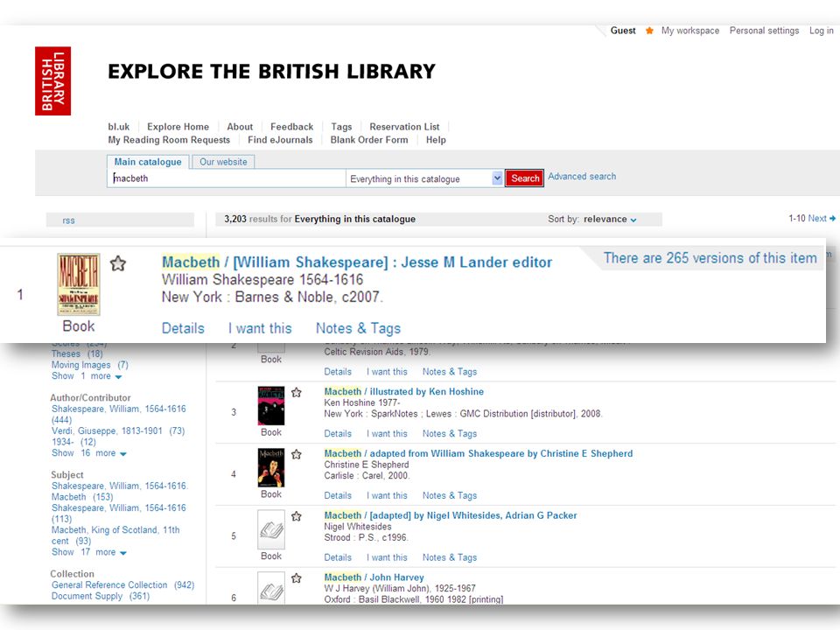Star the Jesse M Lander Macbeth result
Screen dimensions: 840x630
pos(118,263)
